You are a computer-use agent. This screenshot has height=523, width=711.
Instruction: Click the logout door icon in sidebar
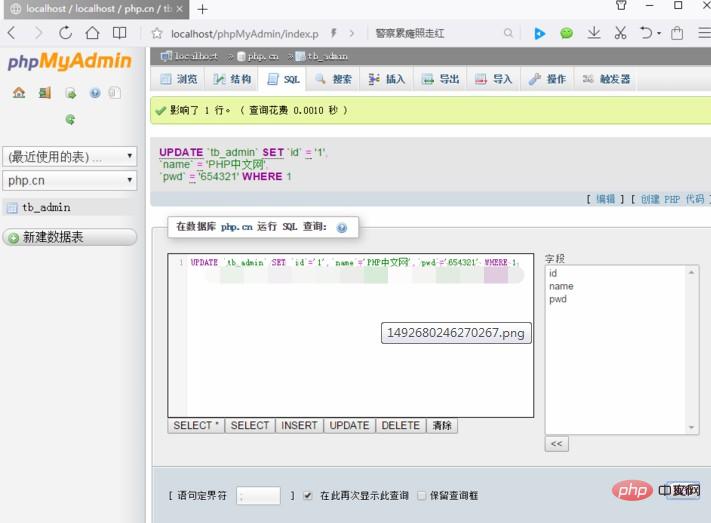coord(44,93)
